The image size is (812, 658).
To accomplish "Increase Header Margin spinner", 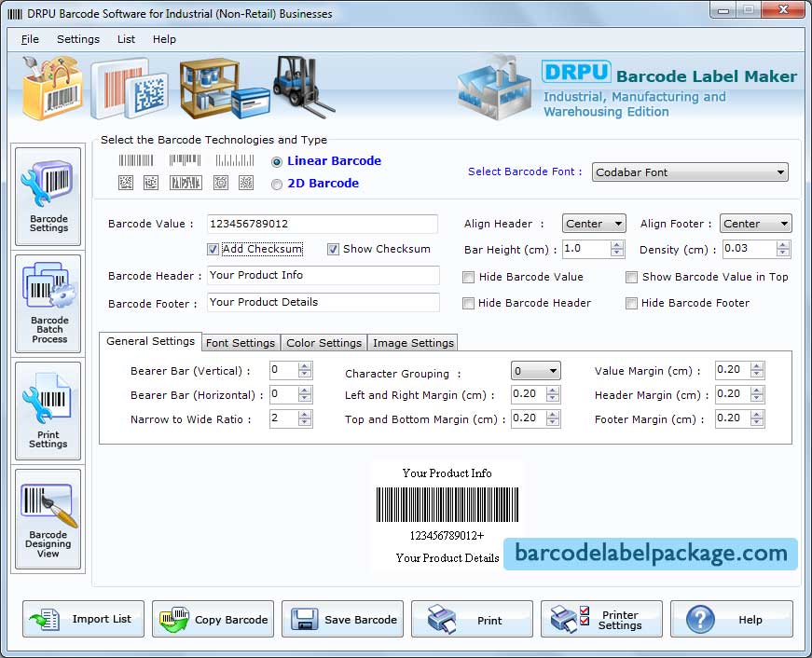I will (757, 391).
